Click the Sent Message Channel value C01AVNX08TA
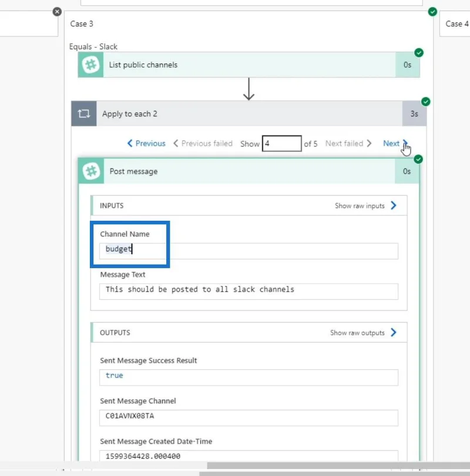470x476 pixels. [130, 416]
